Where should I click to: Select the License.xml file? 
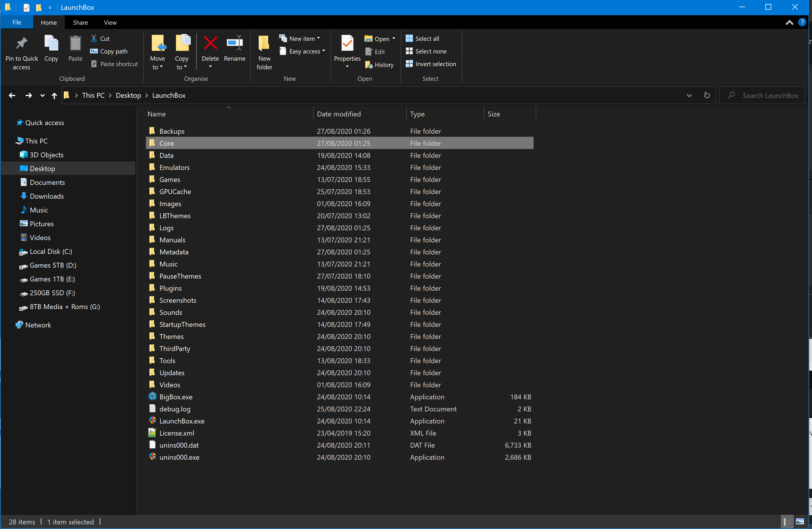click(339, 433)
